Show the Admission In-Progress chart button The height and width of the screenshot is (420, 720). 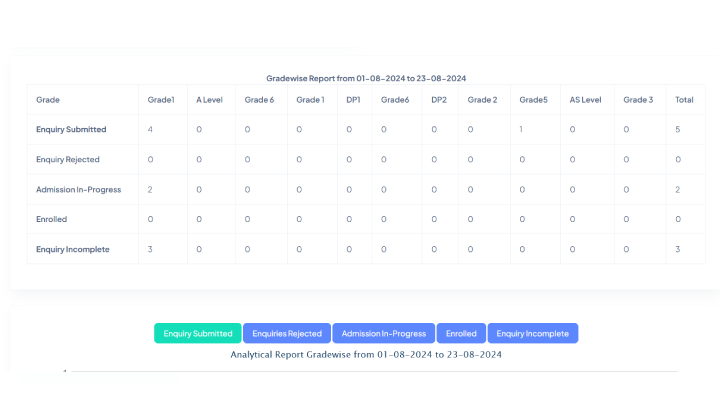pos(384,333)
